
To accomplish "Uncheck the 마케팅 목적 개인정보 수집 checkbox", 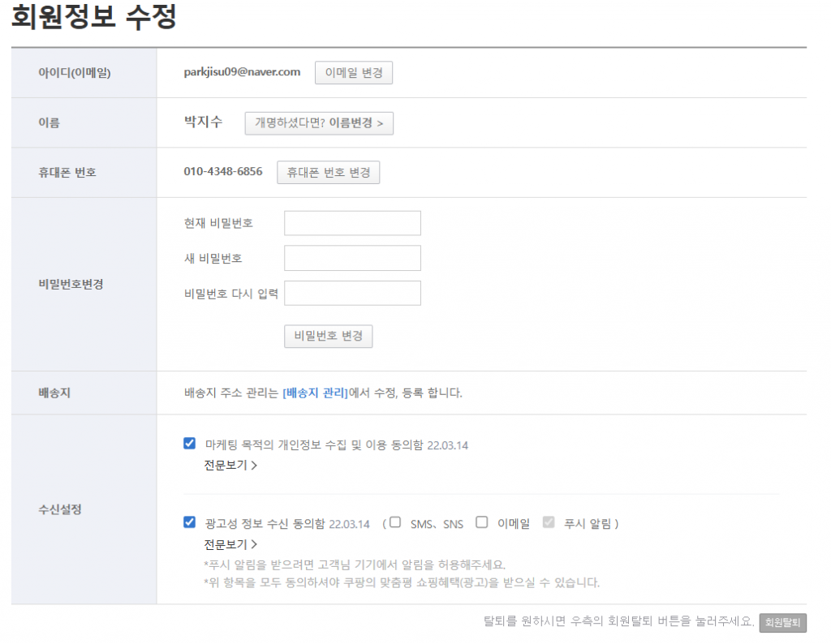I will pos(190,444).
